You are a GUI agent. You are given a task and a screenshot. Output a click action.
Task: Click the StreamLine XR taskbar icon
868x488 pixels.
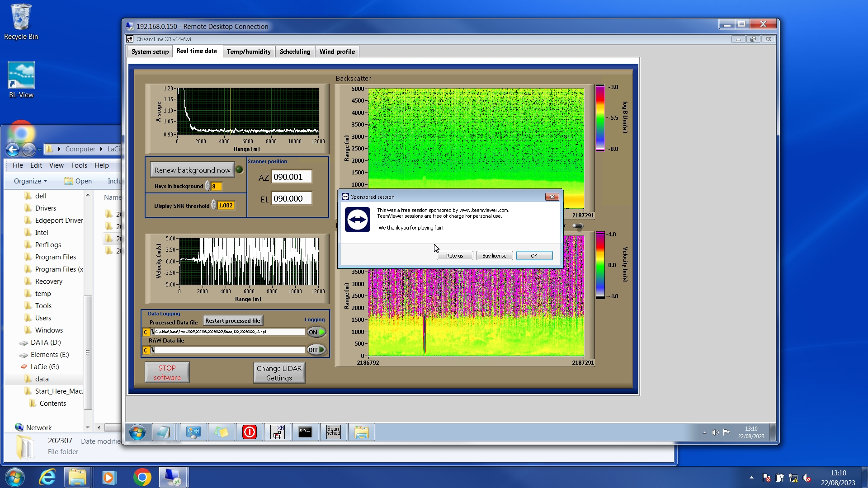[277, 432]
